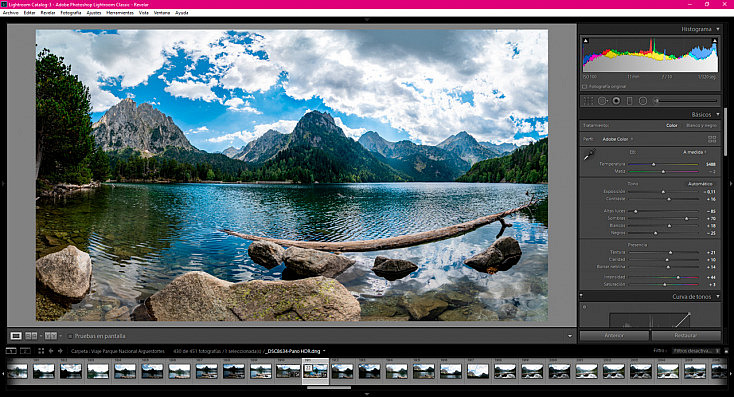This screenshot has height=397, width=734.
Task: Switch to Before/After side-by-side view
Action: tap(31, 336)
